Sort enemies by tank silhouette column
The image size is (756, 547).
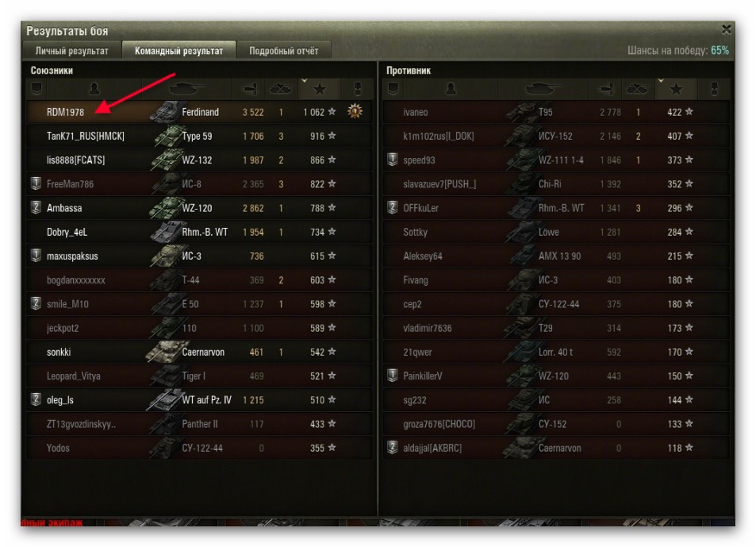click(x=543, y=89)
